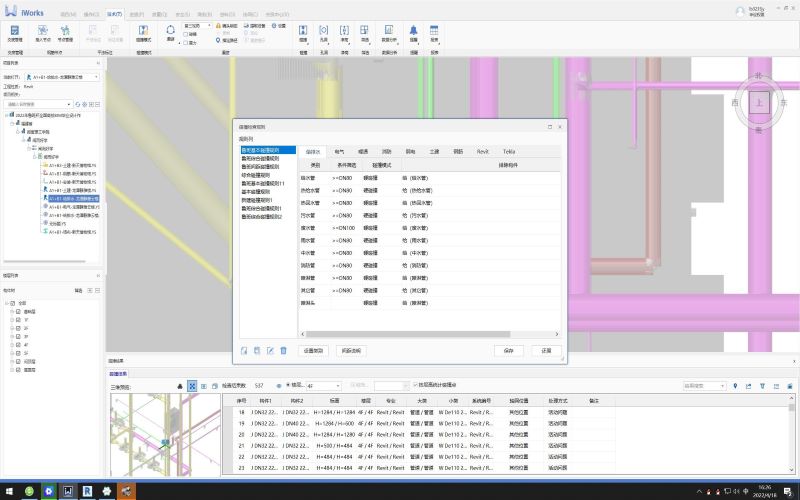This screenshot has width=800, height=500.
Task: Toggle the top-level all checkbox in floor tree
Action: tap(13, 303)
